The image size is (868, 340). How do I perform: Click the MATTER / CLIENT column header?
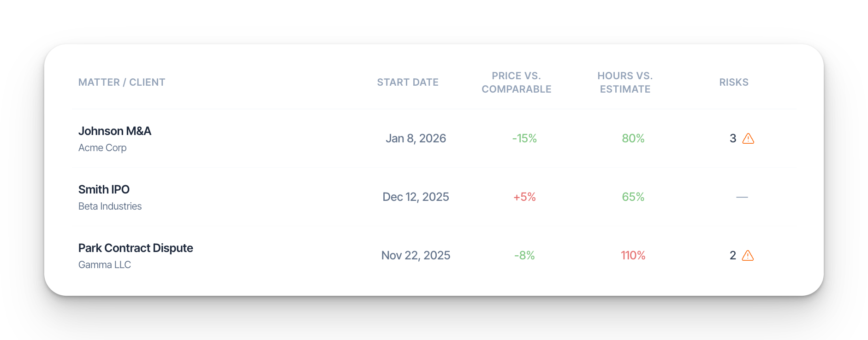click(x=122, y=82)
